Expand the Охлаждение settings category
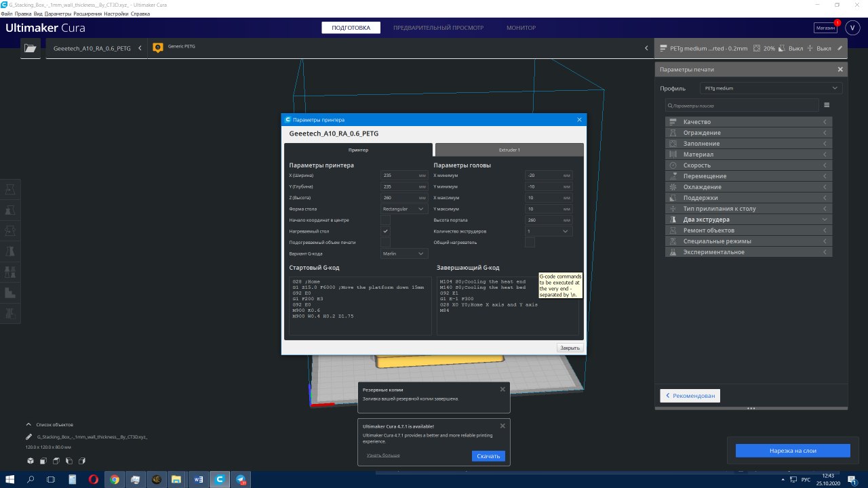The width and height of the screenshot is (868, 488). pos(748,187)
